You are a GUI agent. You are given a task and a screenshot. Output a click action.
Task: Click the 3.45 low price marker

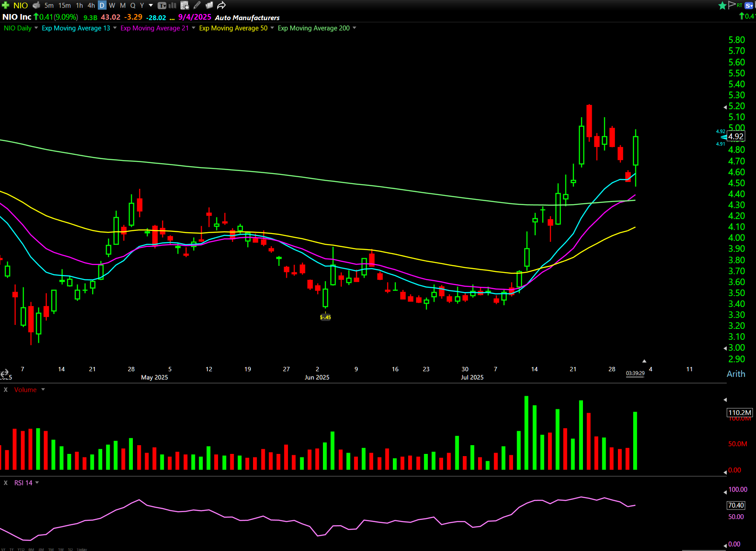pyautogui.click(x=326, y=317)
